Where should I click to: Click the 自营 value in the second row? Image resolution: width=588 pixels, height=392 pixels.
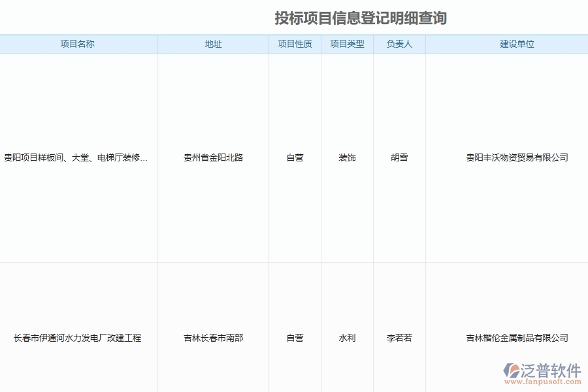(295, 338)
